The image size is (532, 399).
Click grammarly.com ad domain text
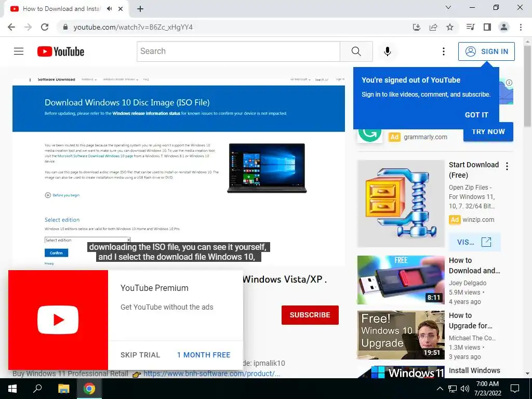(425, 137)
